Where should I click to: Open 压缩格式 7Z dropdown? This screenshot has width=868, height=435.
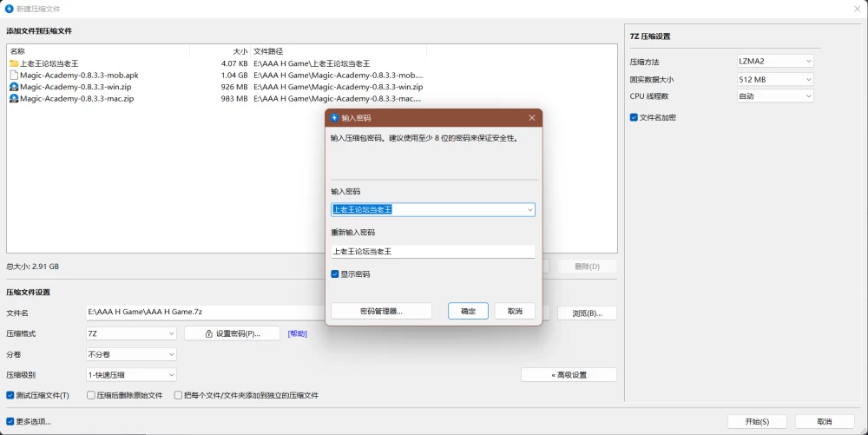(131, 333)
